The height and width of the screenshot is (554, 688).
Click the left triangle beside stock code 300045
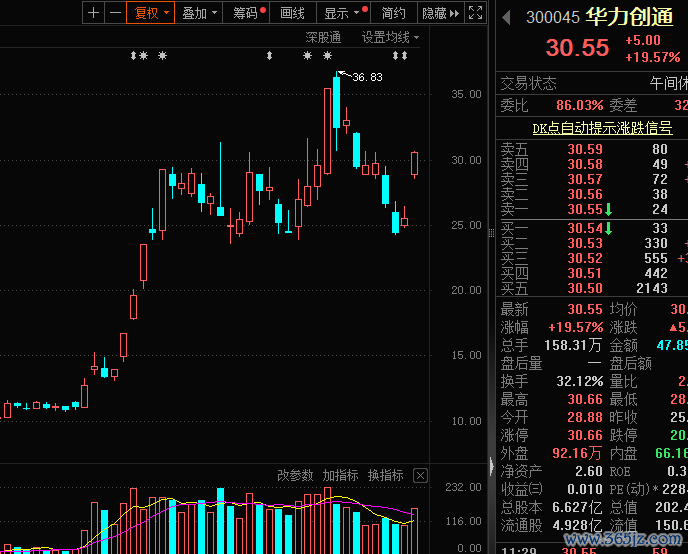pos(506,18)
